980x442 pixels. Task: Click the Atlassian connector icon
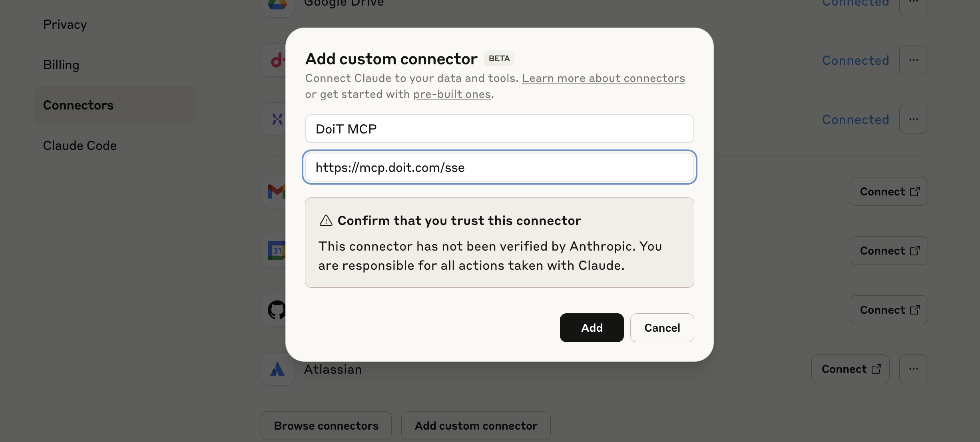(x=277, y=369)
